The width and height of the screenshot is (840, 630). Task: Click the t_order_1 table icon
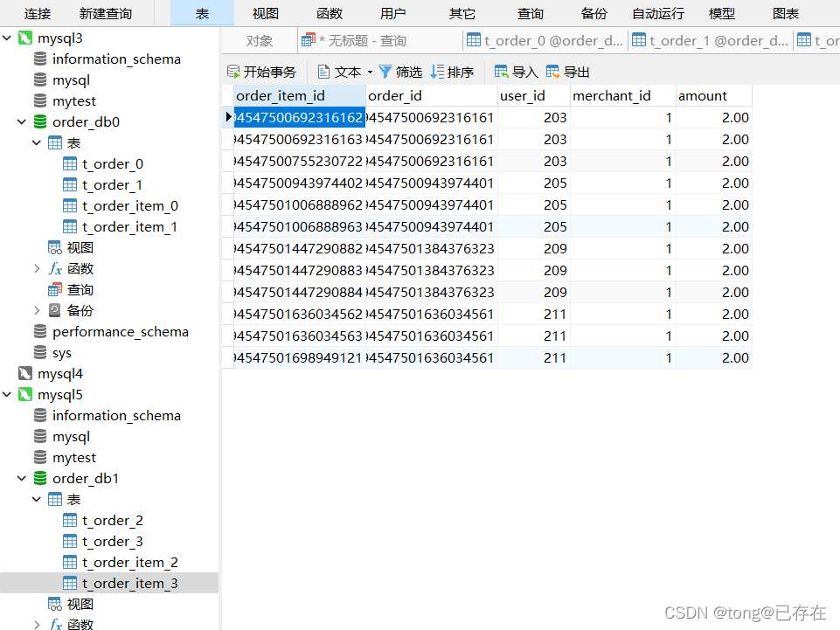pos(70,185)
